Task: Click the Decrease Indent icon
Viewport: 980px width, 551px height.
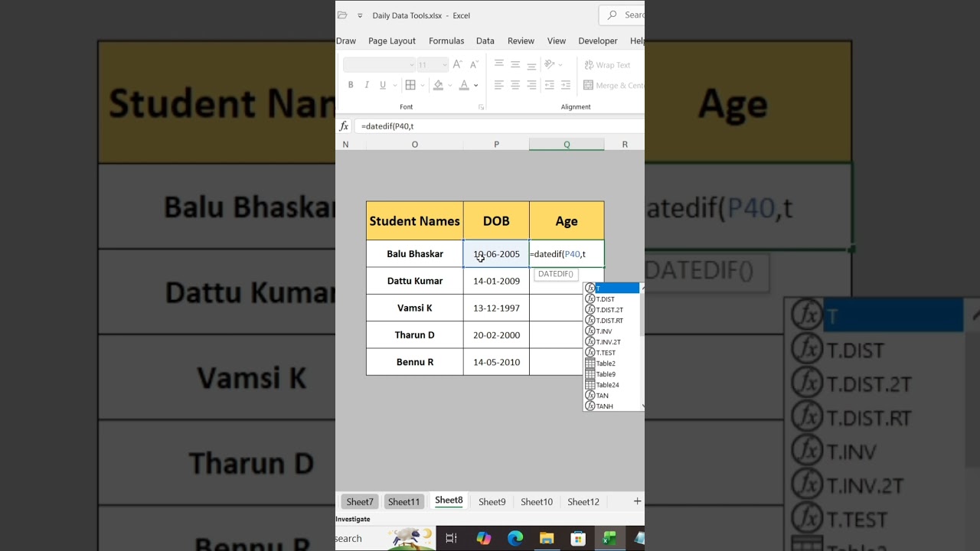Action: pyautogui.click(x=549, y=85)
